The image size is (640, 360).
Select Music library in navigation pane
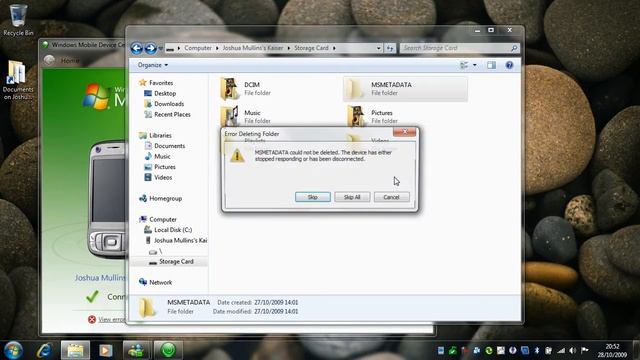[x=162, y=157]
